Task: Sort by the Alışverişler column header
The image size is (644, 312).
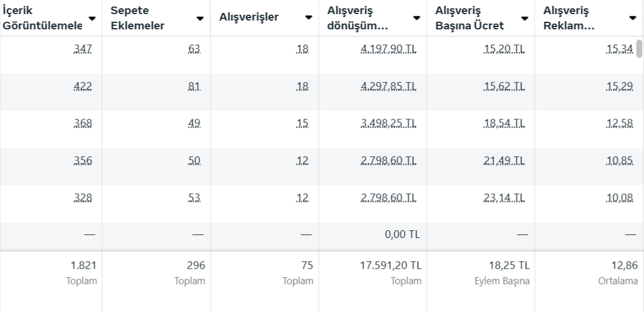Action: pyautogui.click(x=248, y=17)
